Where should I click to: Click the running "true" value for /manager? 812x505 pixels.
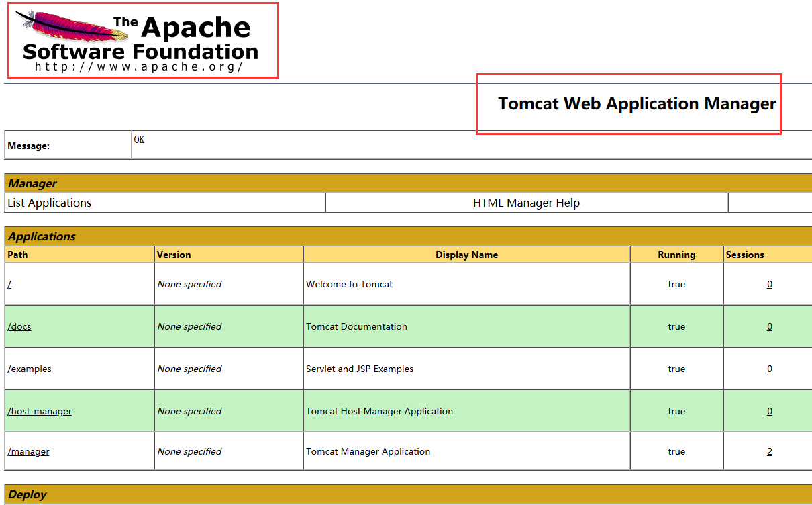tap(676, 451)
